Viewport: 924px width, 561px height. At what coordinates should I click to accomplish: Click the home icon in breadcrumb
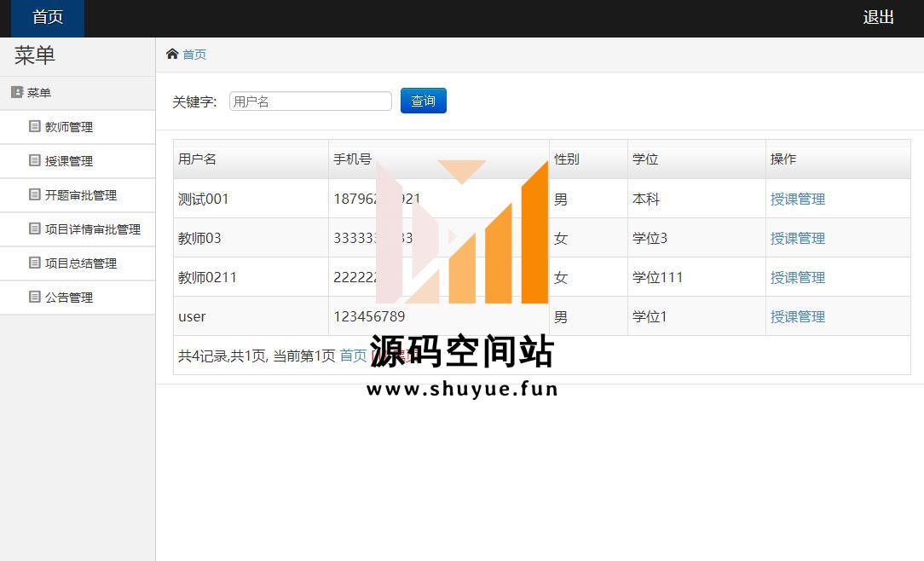(x=172, y=55)
